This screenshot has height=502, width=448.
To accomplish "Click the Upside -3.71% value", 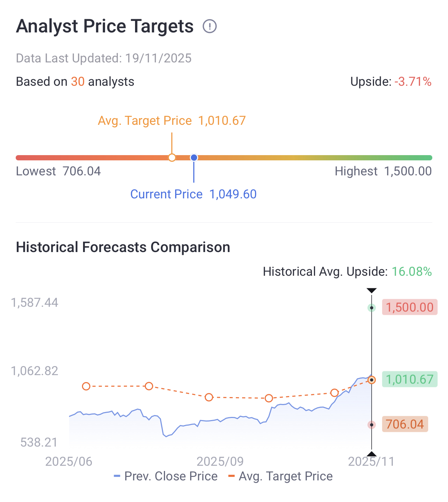I will point(413,82).
